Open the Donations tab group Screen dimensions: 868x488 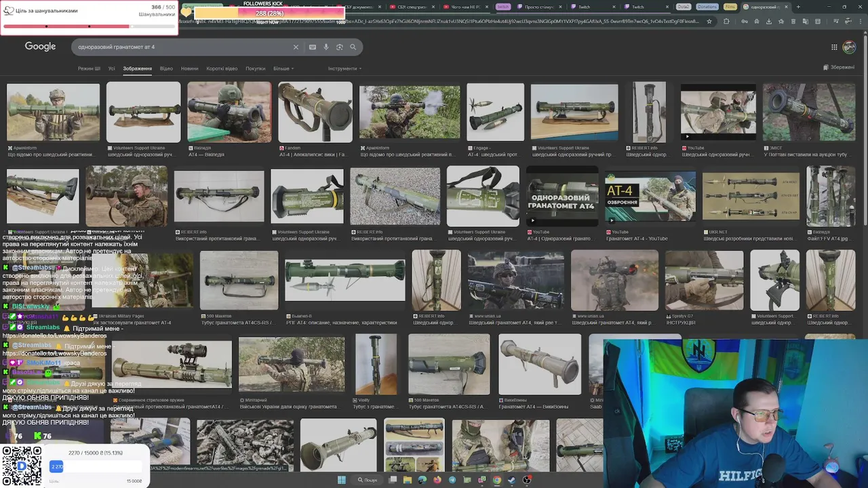tap(707, 7)
